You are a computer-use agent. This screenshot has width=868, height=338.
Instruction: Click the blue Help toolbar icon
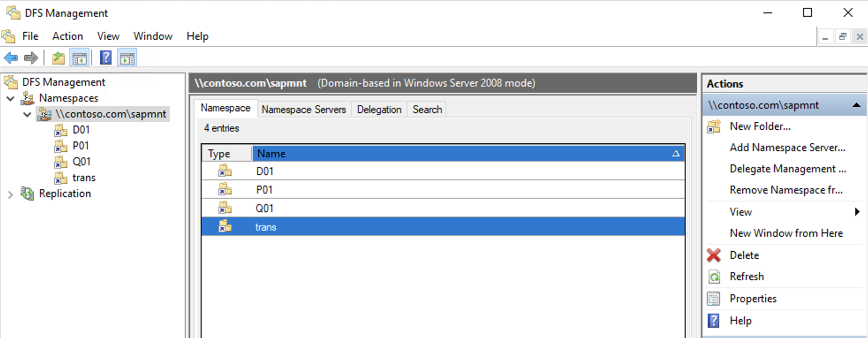point(106,58)
